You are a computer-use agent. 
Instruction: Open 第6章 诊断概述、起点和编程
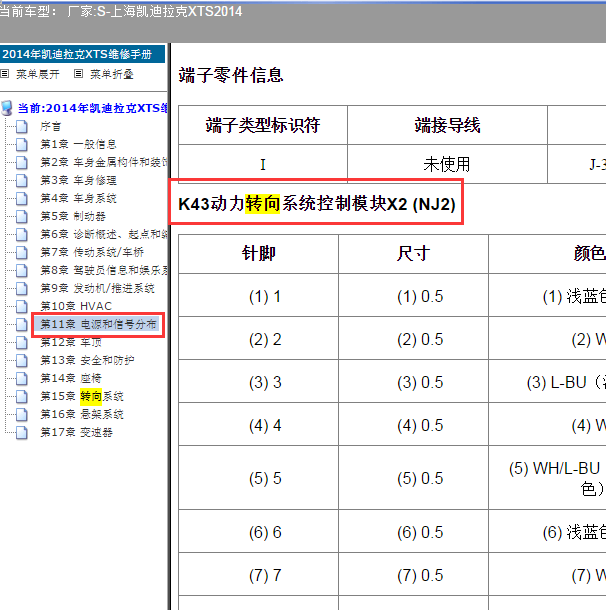pyautogui.click(x=103, y=234)
